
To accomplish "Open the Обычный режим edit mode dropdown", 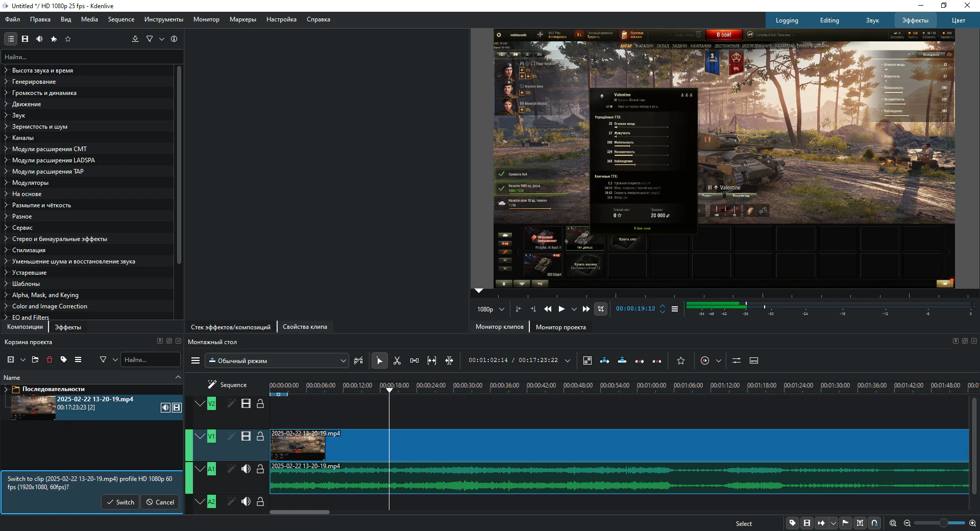I will click(277, 360).
